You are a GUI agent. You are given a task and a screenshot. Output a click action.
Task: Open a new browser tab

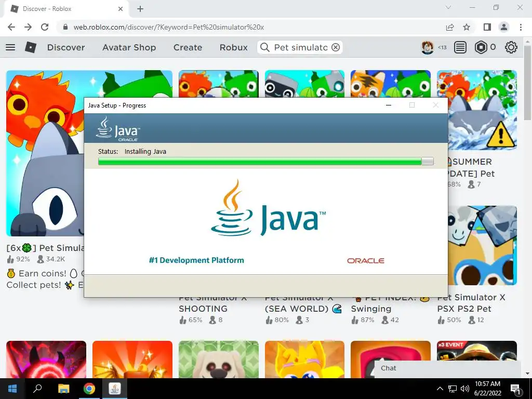tap(140, 9)
